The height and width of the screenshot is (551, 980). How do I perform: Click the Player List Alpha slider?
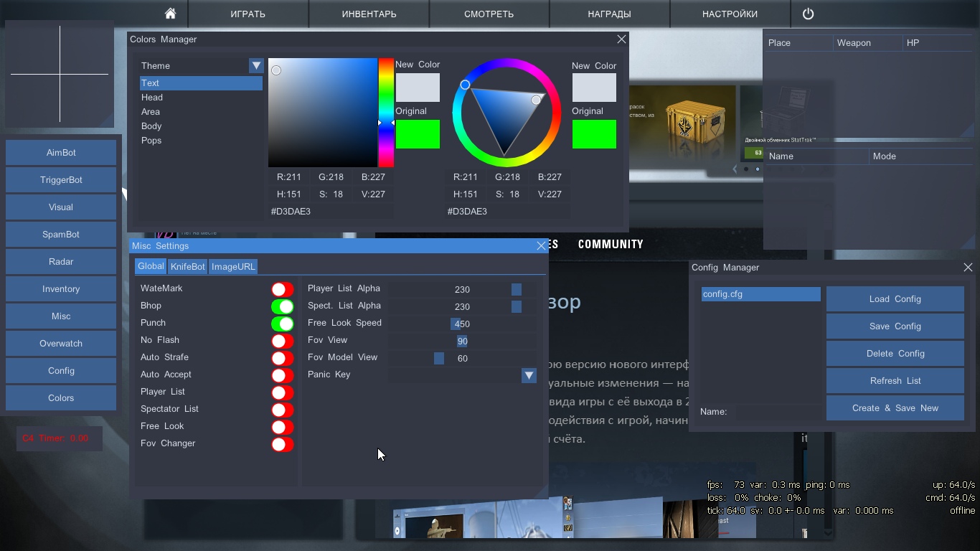pos(462,289)
